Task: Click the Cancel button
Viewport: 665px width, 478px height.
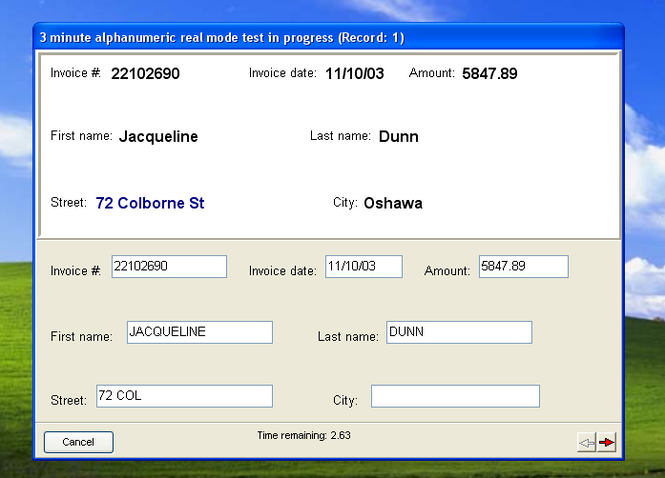Action: pos(78,442)
